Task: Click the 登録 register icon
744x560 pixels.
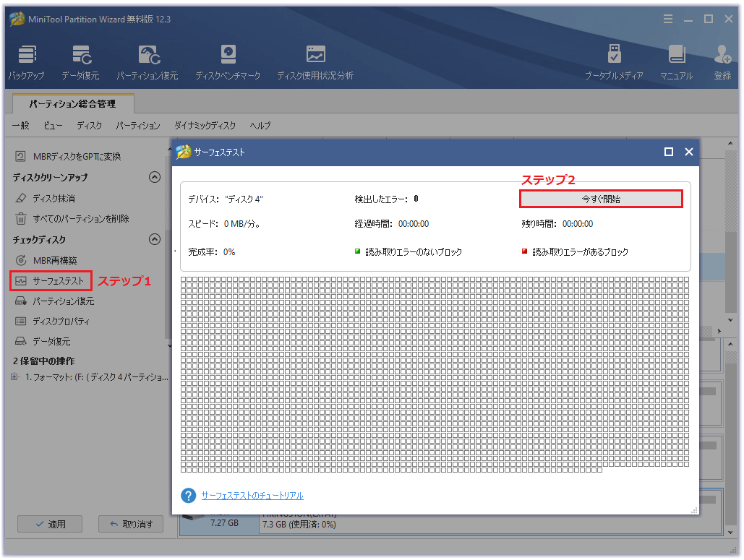Action: coord(722,62)
